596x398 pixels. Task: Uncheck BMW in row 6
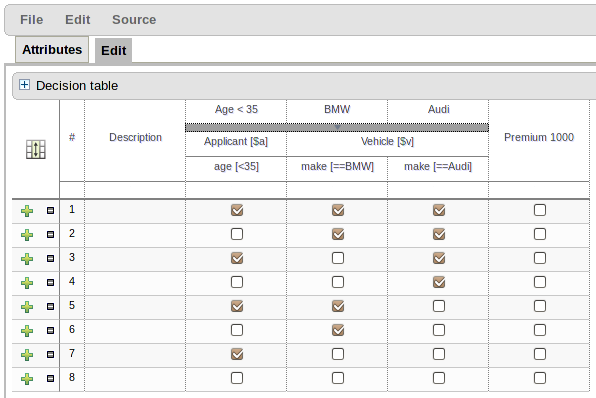338,330
